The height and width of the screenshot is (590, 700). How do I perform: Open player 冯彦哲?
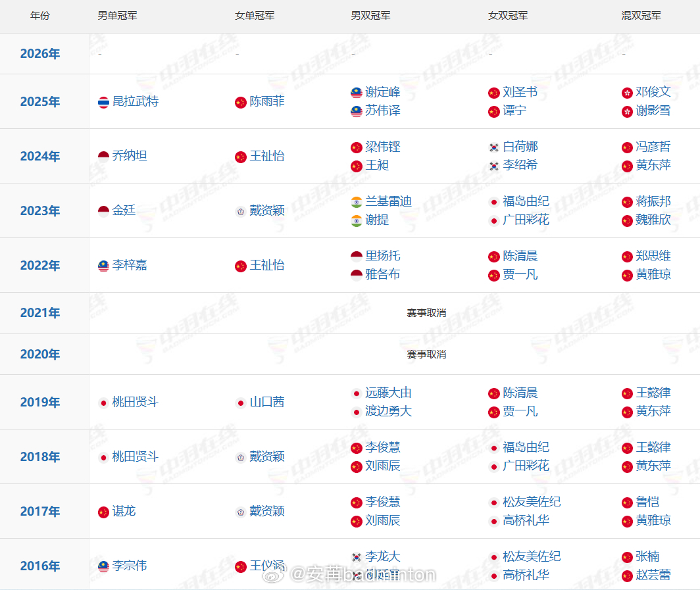coord(653,147)
